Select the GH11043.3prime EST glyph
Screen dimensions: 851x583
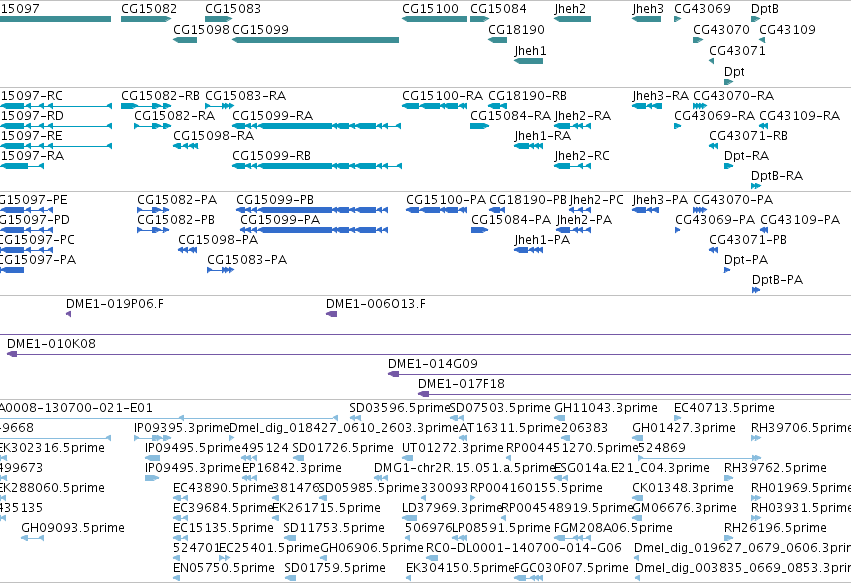tap(560, 418)
